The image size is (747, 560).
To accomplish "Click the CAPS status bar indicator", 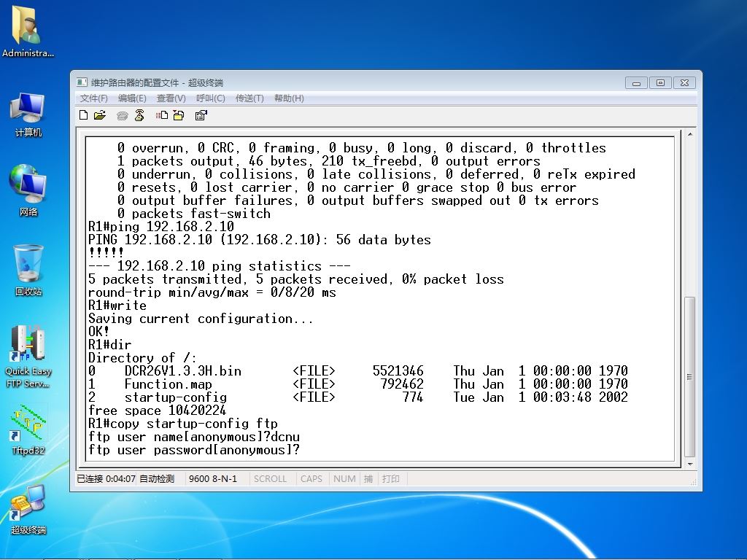I will click(x=311, y=478).
